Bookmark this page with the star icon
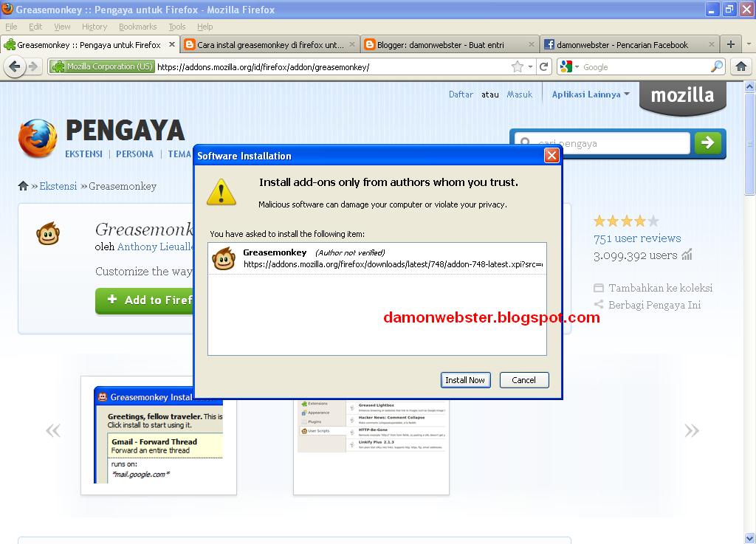Viewport: 756px width, 544px height. click(x=518, y=66)
